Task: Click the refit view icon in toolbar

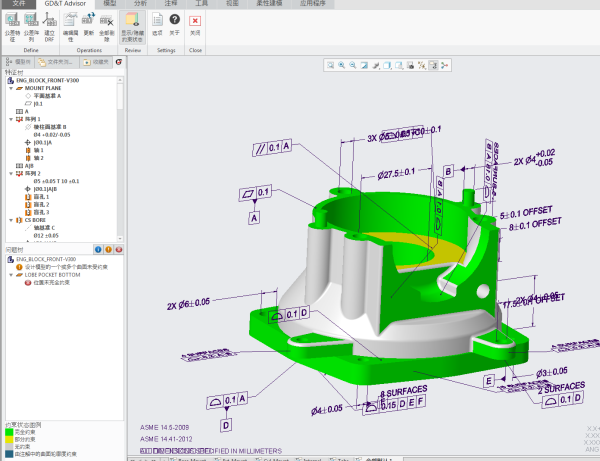Action: point(329,65)
